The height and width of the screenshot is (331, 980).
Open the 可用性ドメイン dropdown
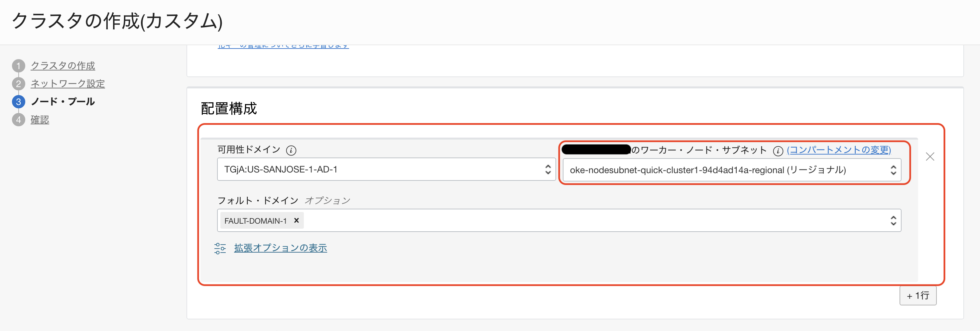386,169
